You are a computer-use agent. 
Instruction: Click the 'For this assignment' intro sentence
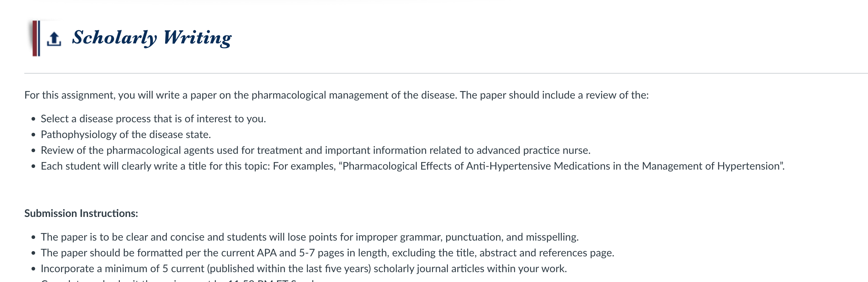[x=336, y=95]
